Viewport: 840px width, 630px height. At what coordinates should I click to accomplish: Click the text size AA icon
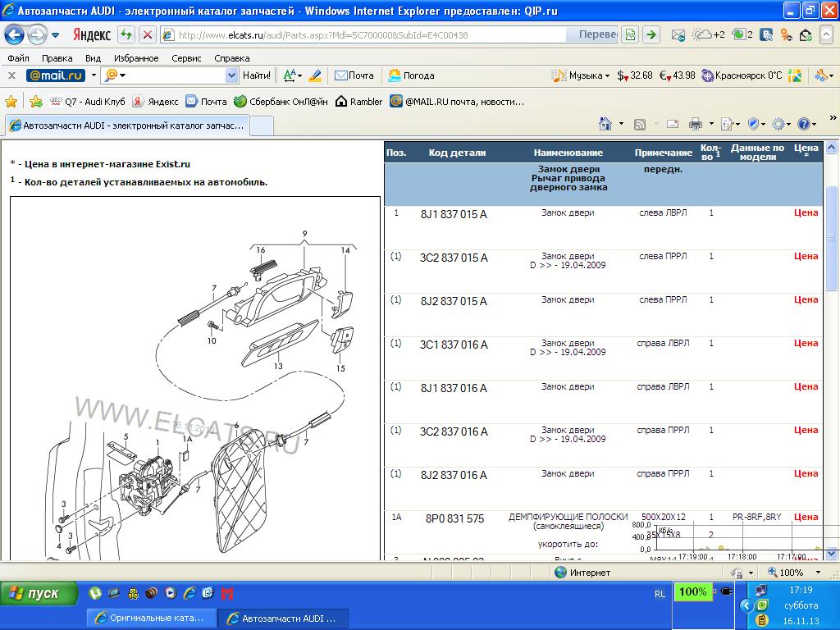[x=290, y=75]
